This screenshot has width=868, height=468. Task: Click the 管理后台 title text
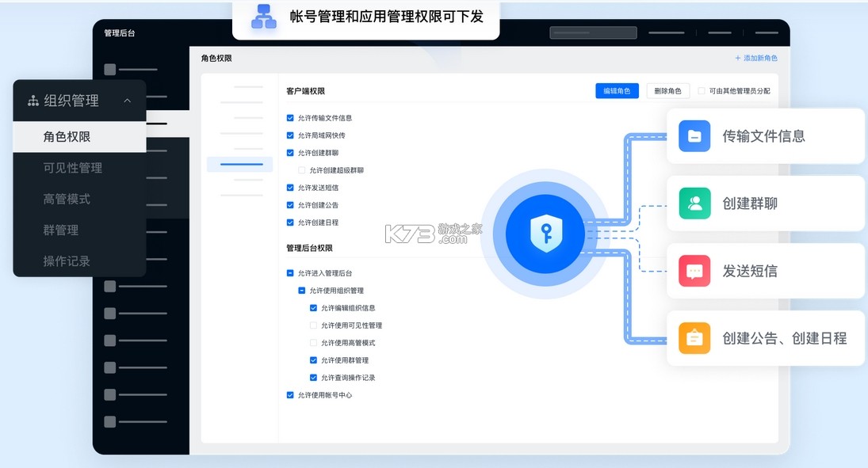pos(120,32)
